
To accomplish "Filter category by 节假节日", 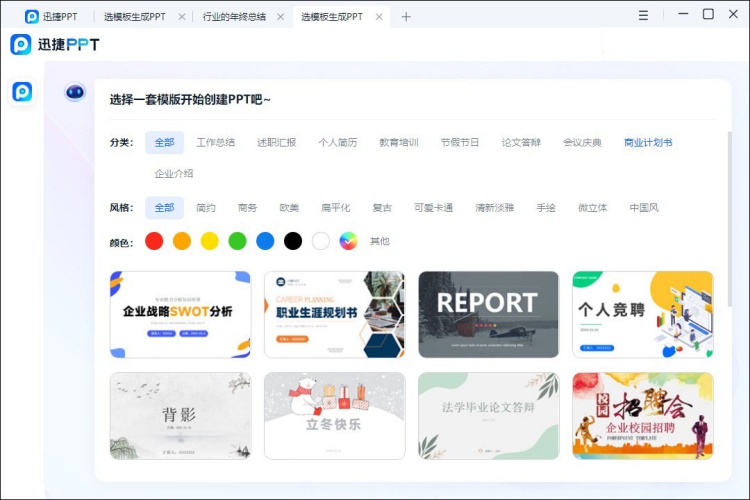I will pos(460,143).
